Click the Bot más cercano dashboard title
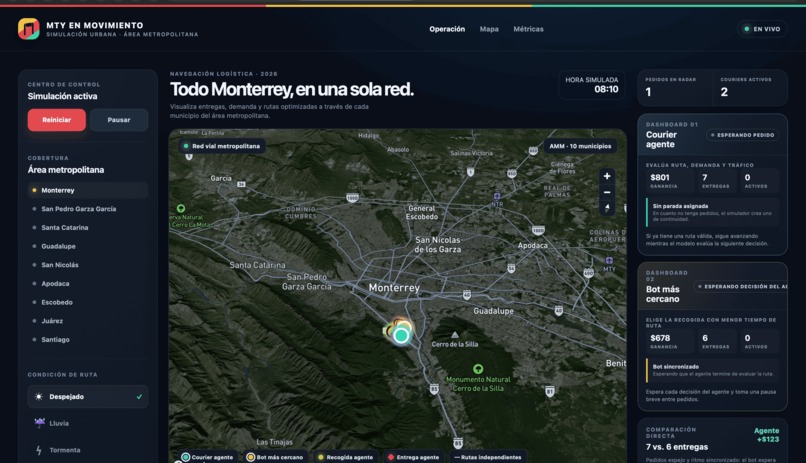806x463 pixels. point(663,294)
